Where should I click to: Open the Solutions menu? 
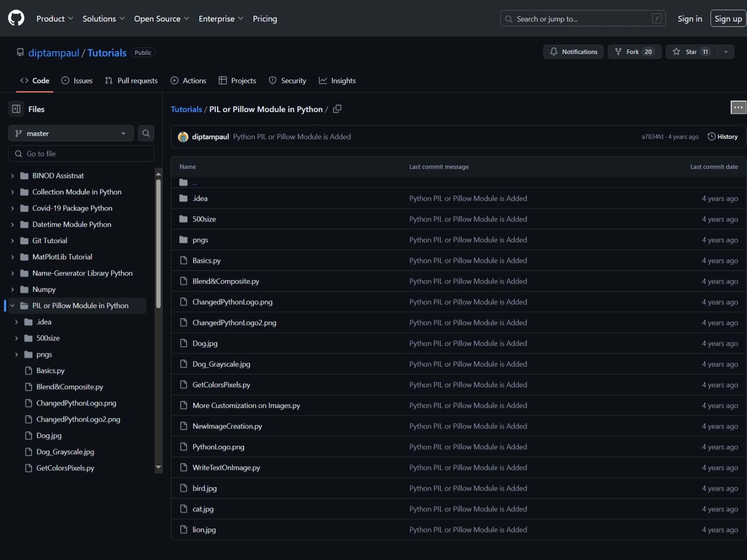[104, 18]
